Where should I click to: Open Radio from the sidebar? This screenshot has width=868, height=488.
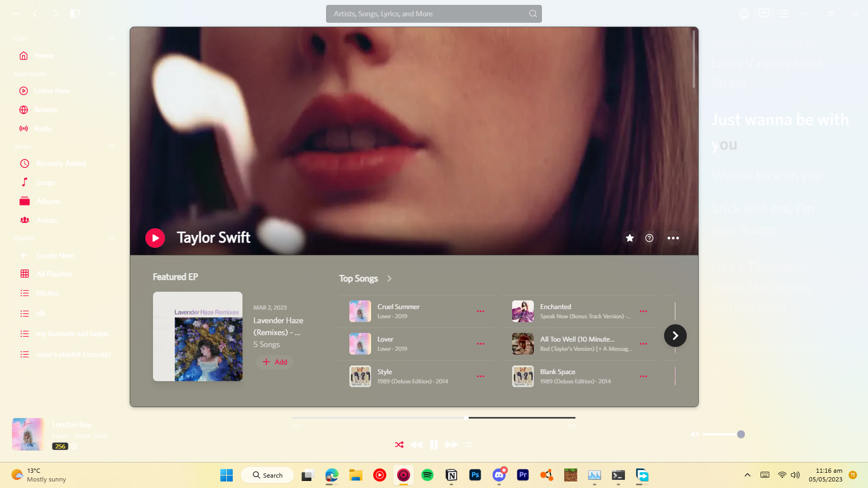coord(42,129)
